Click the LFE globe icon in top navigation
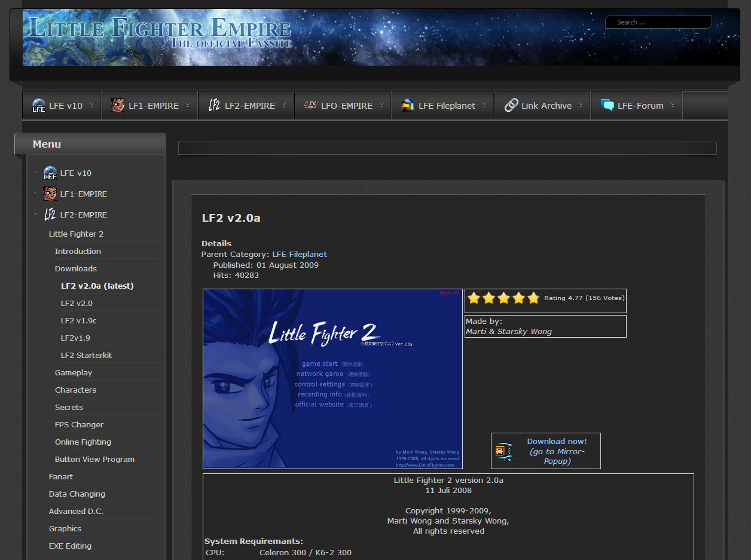This screenshot has height=560, width=751. pos(39,106)
